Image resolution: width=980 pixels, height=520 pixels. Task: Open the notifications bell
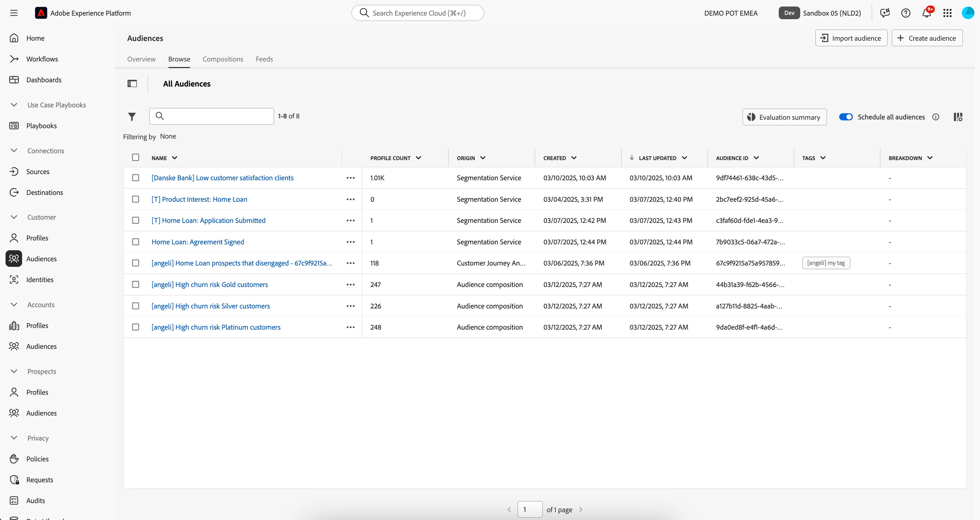coord(927,13)
